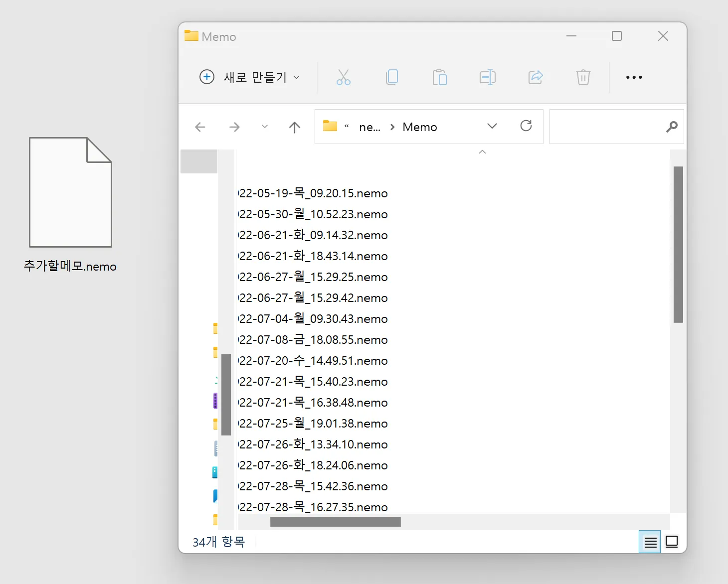This screenshot has height=584, width=728.
Task: Click the Rename icon in toolbar
Action: click(487, 77)
